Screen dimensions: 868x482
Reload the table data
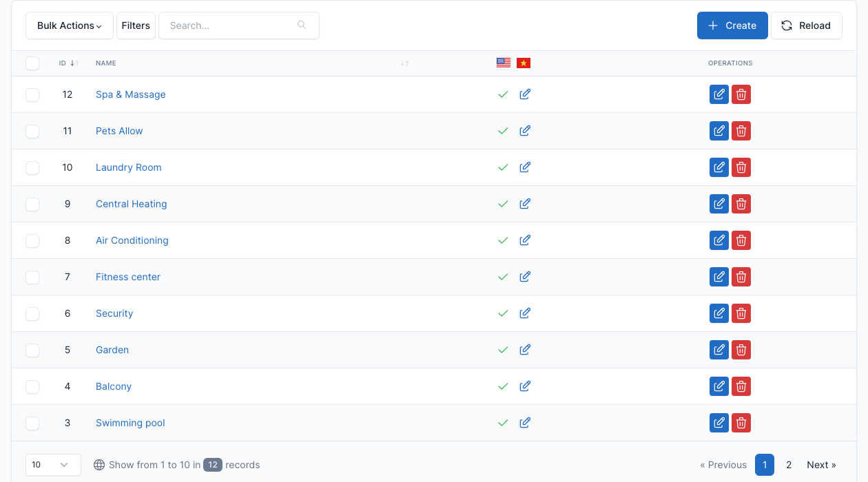807,25
